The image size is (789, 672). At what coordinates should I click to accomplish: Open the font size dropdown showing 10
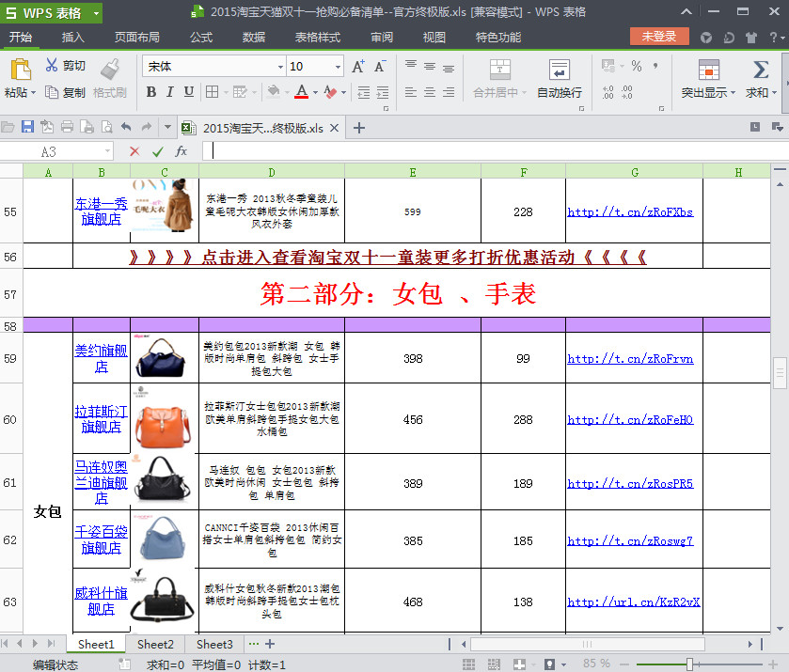coord(339,67)
